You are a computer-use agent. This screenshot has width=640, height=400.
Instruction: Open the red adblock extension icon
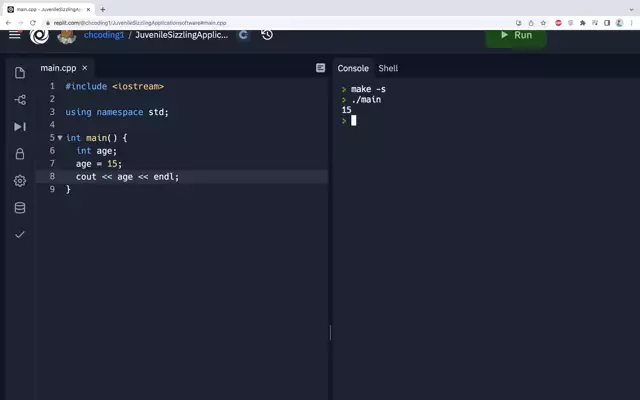click(558, 23)
